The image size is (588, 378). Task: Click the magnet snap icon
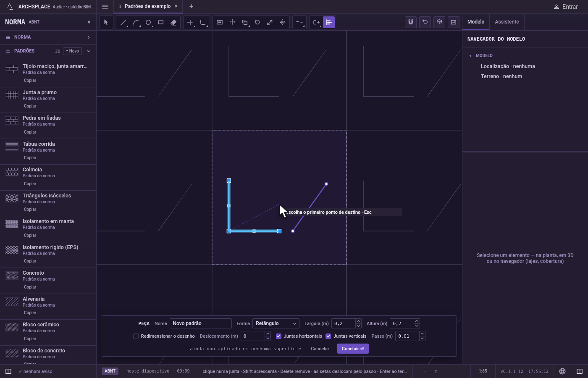[x=411, y=22]
